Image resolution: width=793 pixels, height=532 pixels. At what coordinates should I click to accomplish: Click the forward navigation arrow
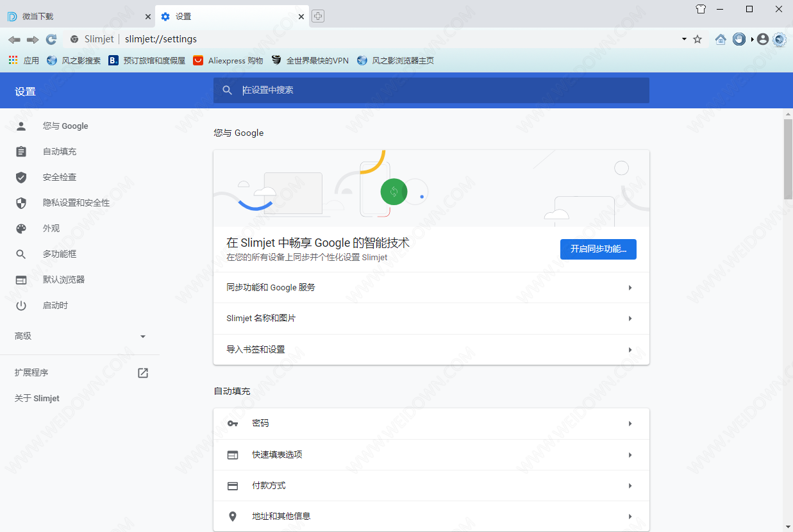[x=33, y=40]
